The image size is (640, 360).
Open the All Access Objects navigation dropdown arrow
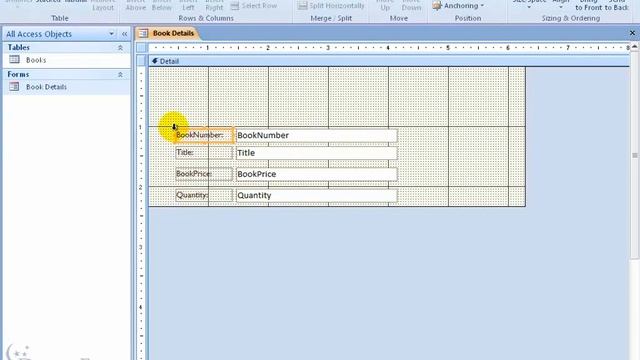coord(111,34)
